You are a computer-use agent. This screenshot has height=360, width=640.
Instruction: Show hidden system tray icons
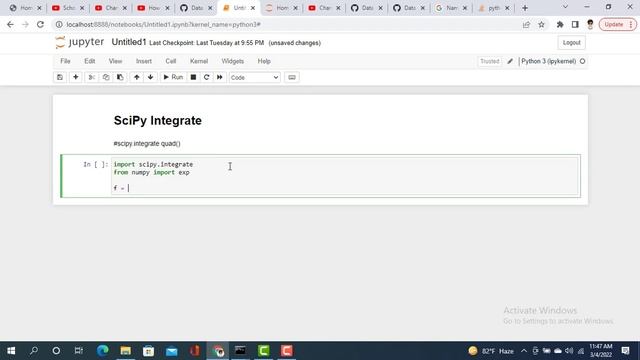[524, 351]
